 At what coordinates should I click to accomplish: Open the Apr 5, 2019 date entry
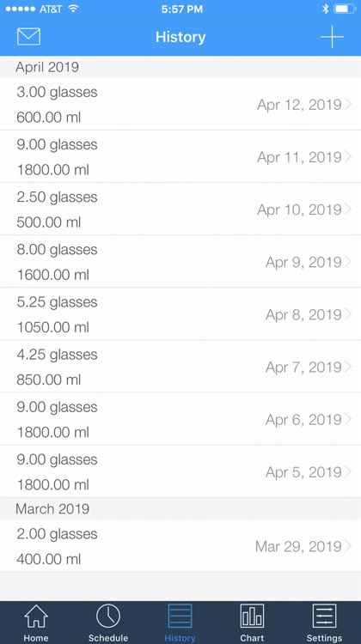(x=304, y=472)
